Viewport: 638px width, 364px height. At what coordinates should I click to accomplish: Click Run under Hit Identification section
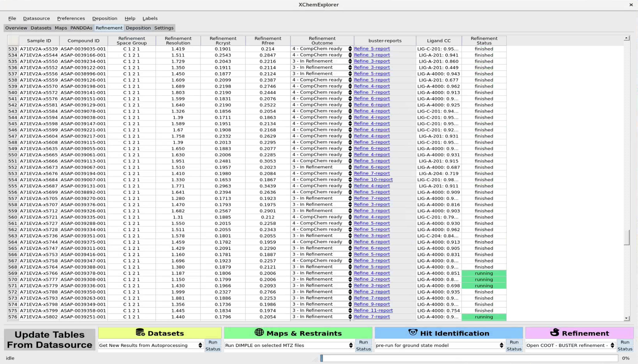coord(514,342)
